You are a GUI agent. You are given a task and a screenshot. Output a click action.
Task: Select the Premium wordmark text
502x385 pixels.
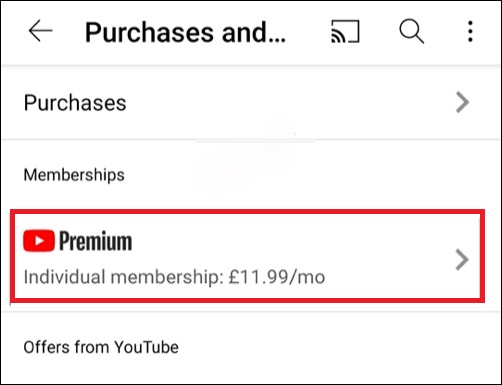coord(95,241)
